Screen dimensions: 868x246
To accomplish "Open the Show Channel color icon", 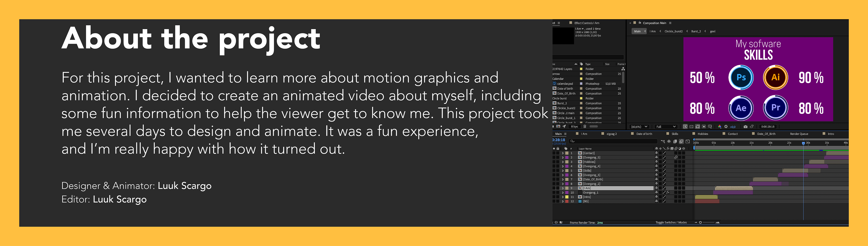I will [x=720, y=127].
